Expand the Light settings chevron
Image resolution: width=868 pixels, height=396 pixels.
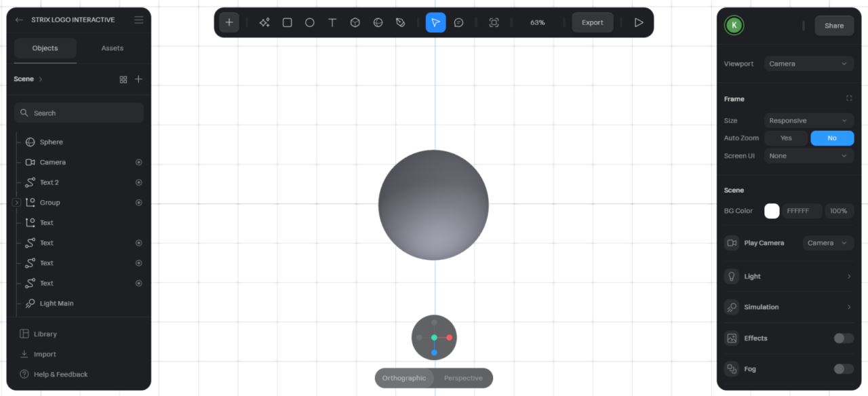[849, 277]
